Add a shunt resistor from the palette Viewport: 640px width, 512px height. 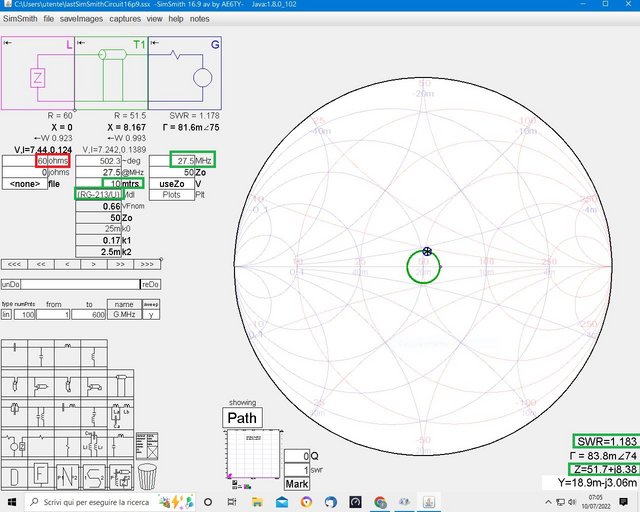pos(67,443)
